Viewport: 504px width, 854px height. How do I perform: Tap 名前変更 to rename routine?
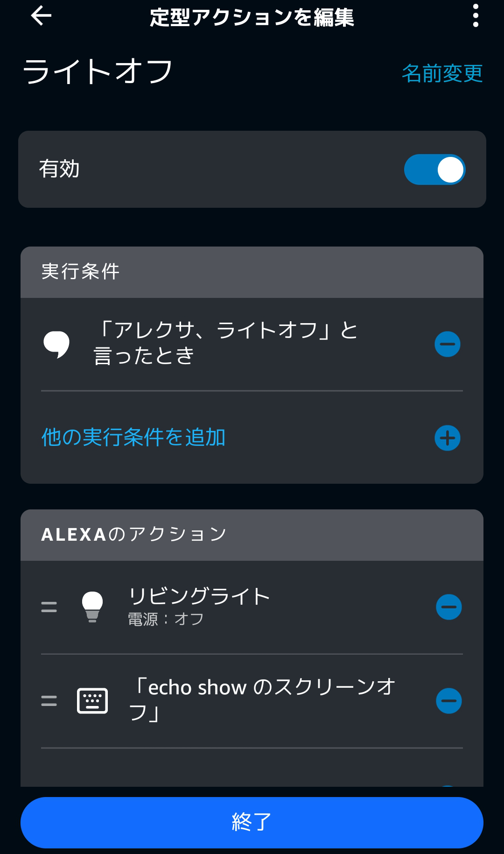(442, 73)
